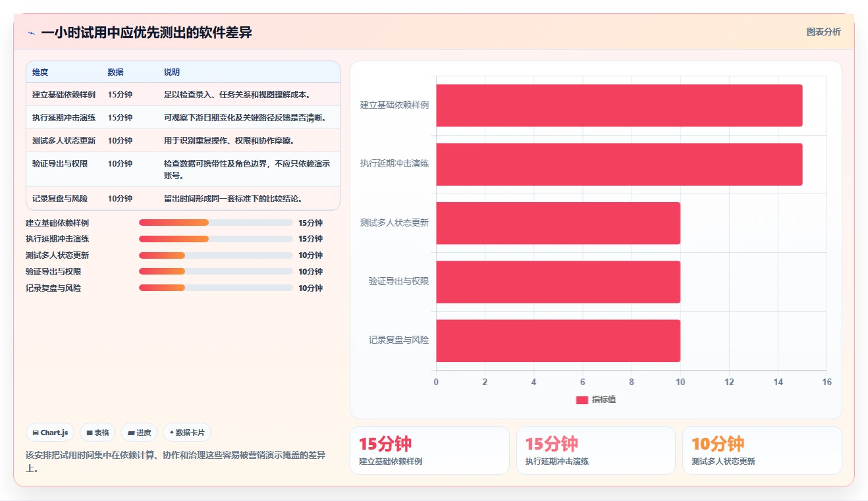
Task: Click progress bar for 验证导出与权限
Action: click(x=216, y=272)
